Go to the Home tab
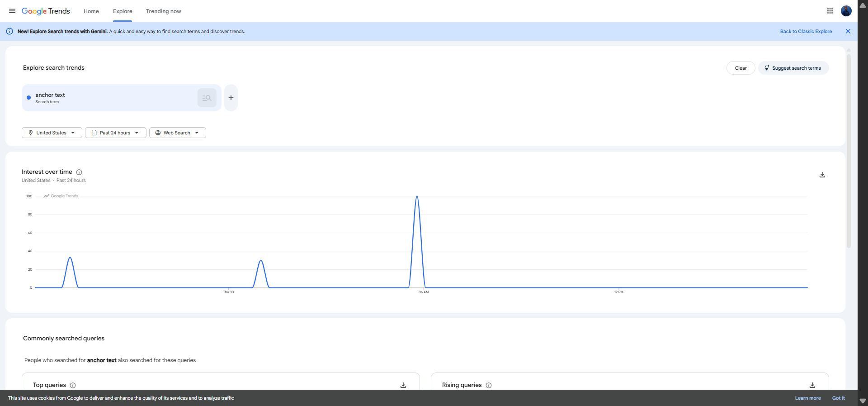The image size is (868, 406). pos(91,11)
